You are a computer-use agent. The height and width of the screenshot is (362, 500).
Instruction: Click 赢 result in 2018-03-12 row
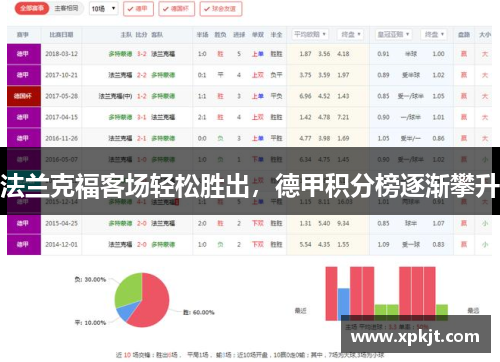click(464, 54)
